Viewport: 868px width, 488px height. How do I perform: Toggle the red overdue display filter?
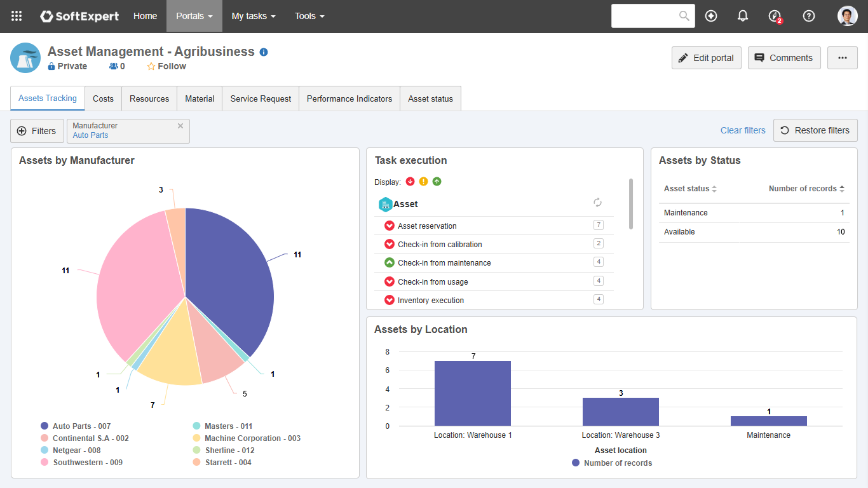410,182
